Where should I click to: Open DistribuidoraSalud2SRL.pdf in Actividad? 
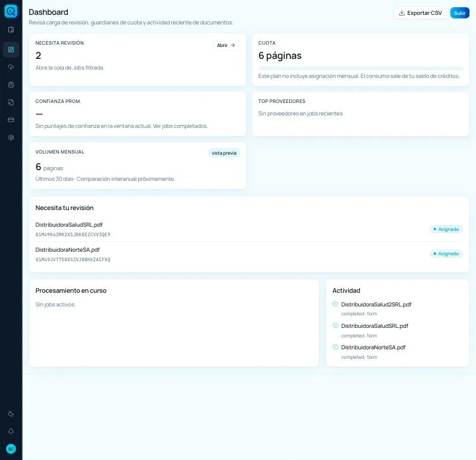click(376, 304)
